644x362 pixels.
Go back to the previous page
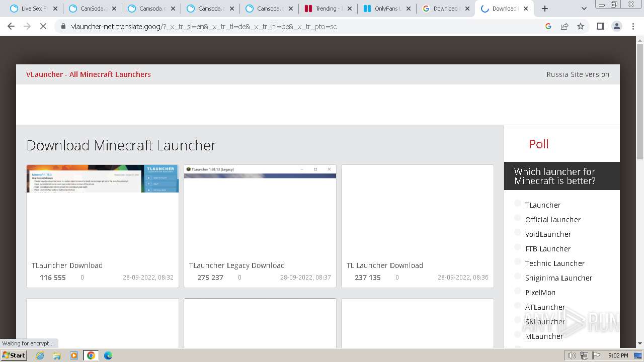(x=11, y=26)
